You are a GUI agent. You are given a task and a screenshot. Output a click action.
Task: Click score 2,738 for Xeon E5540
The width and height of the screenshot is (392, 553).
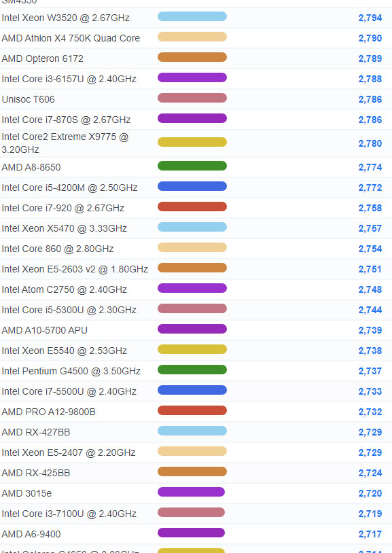pyautogui.click(x=370, y=351)
